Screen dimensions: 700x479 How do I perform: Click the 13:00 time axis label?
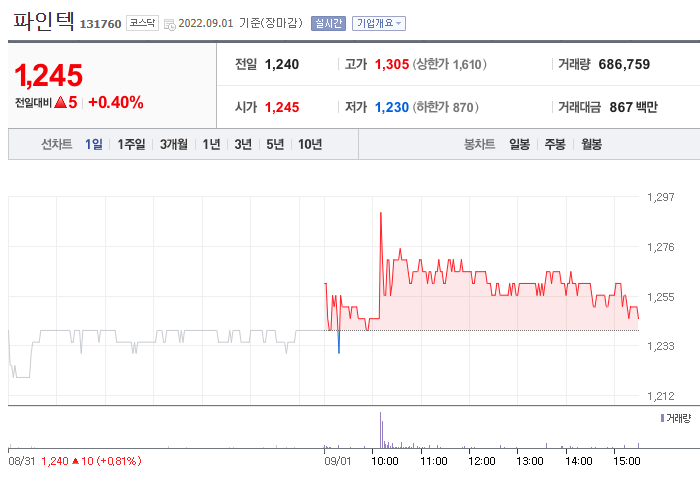530,461
